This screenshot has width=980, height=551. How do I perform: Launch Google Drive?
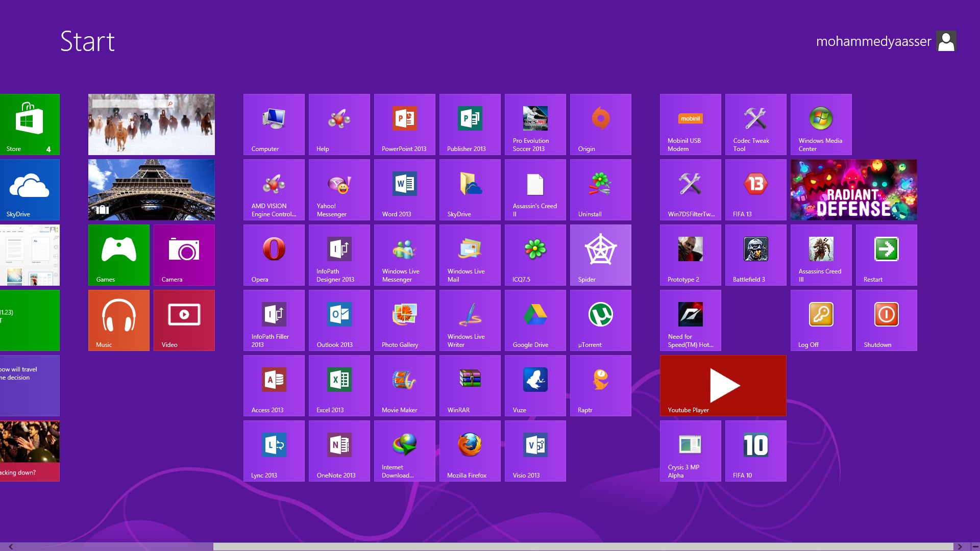pyautogui.click(x=535, y=320)
